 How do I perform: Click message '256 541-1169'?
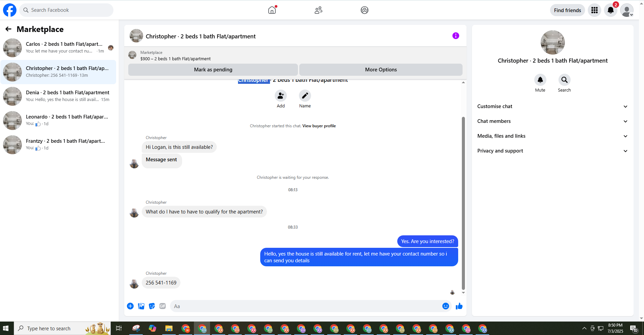click(161, 283)
